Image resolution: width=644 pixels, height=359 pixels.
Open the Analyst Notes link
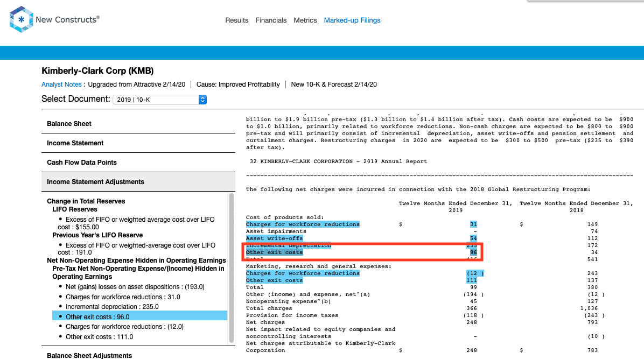(x=61, y=84)
